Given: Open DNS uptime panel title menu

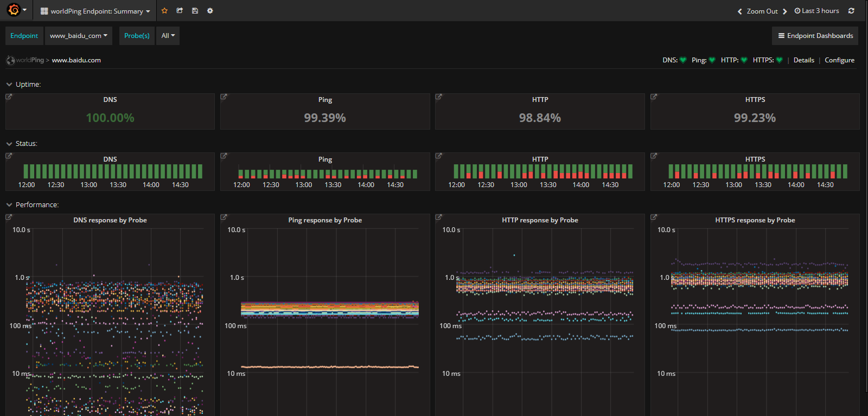Looking at the screenshot, I should (110, 100).
